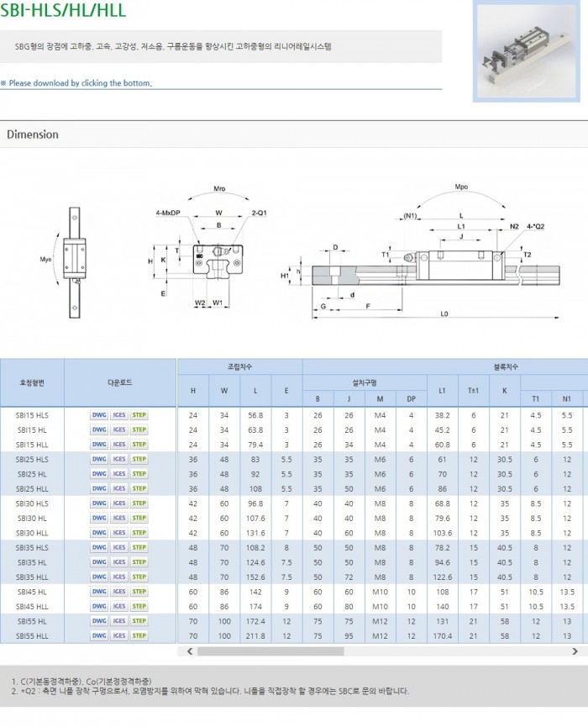
Task: Click the L1 value 103.6 for SBI30 HLL
Action: (x=443, y=533)
